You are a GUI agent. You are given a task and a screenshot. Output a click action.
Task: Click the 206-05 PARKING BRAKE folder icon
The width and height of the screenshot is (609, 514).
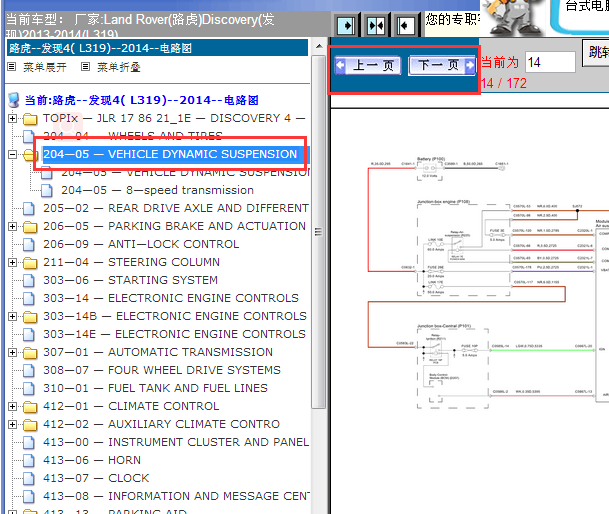[x=30, y=227]
